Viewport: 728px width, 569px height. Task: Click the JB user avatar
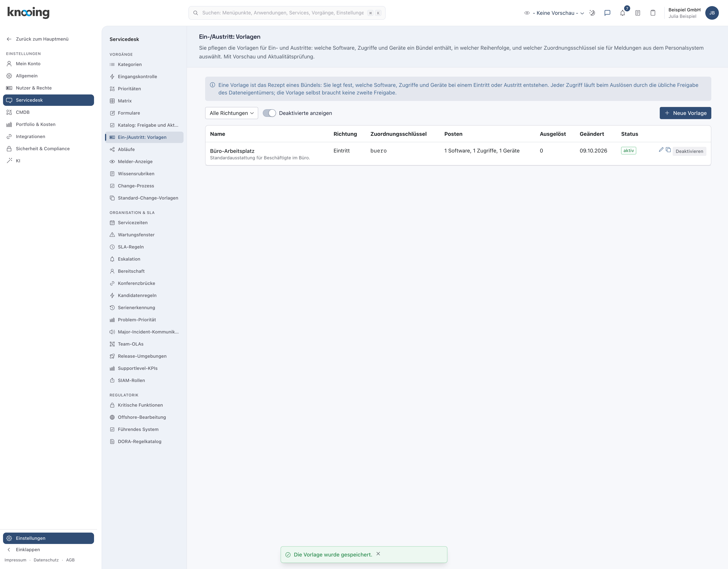(712, 13)
